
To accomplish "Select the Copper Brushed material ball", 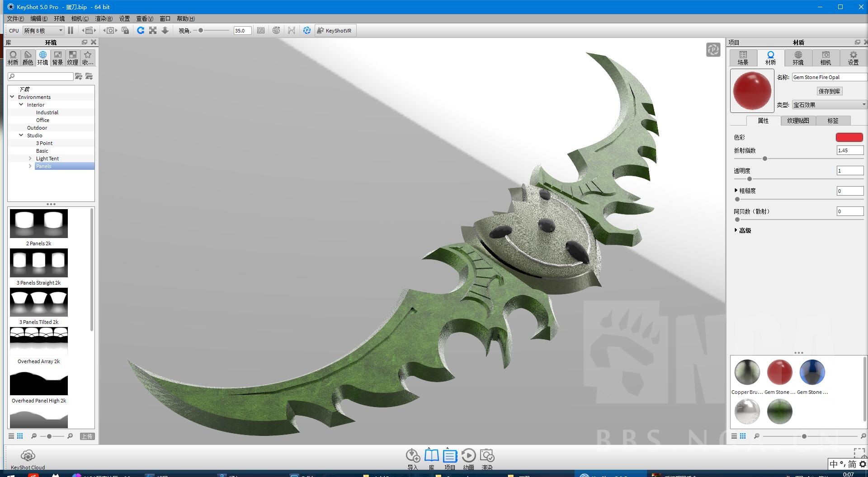I will pos(747,372).
